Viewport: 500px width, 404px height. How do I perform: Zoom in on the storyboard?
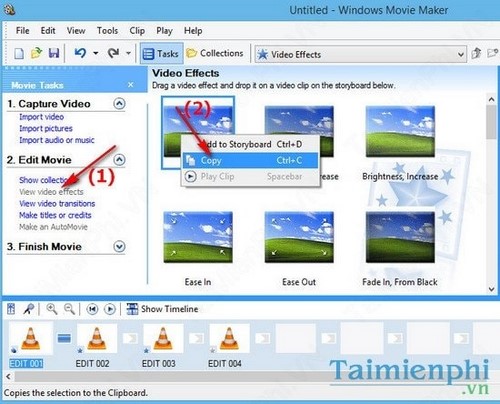pos(52,309)
